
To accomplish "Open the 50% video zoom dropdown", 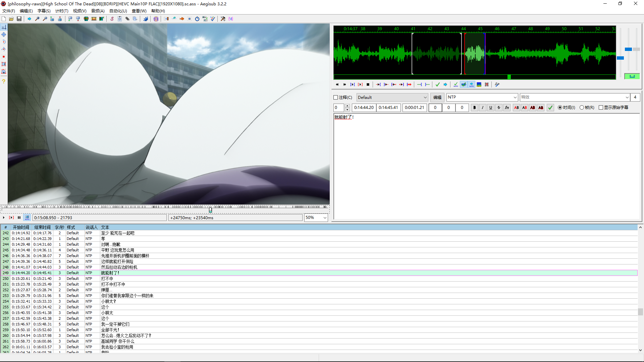I will tap(316, 218).
